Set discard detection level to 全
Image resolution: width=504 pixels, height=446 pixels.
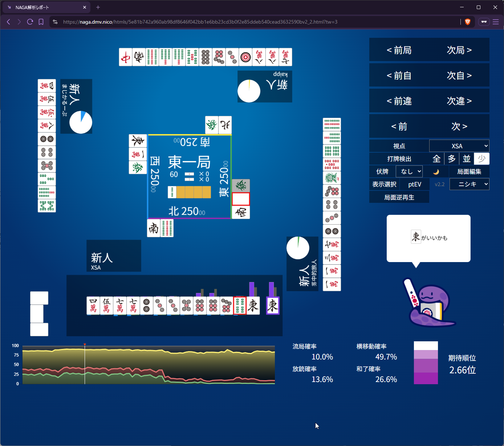coord(436,159)
